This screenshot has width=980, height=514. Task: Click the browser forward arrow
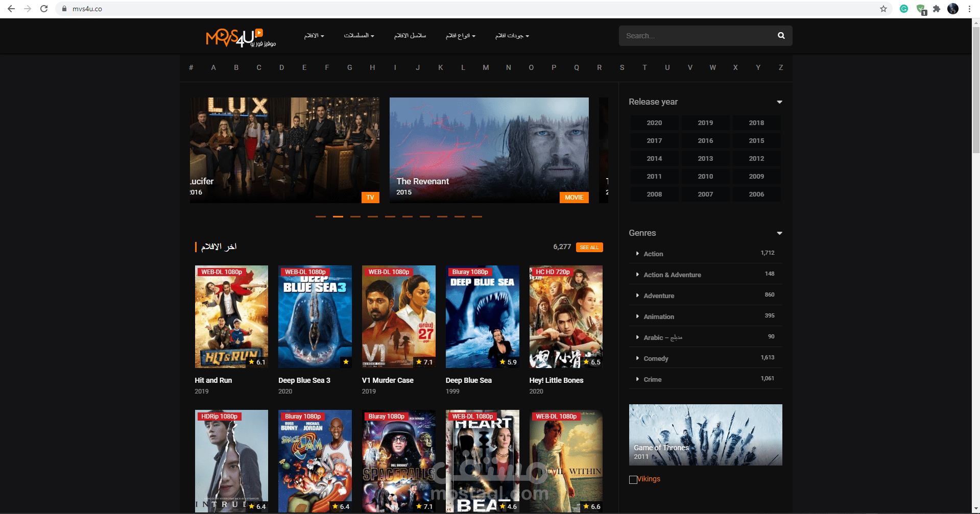pyautogui.click(x=28, y=9)
